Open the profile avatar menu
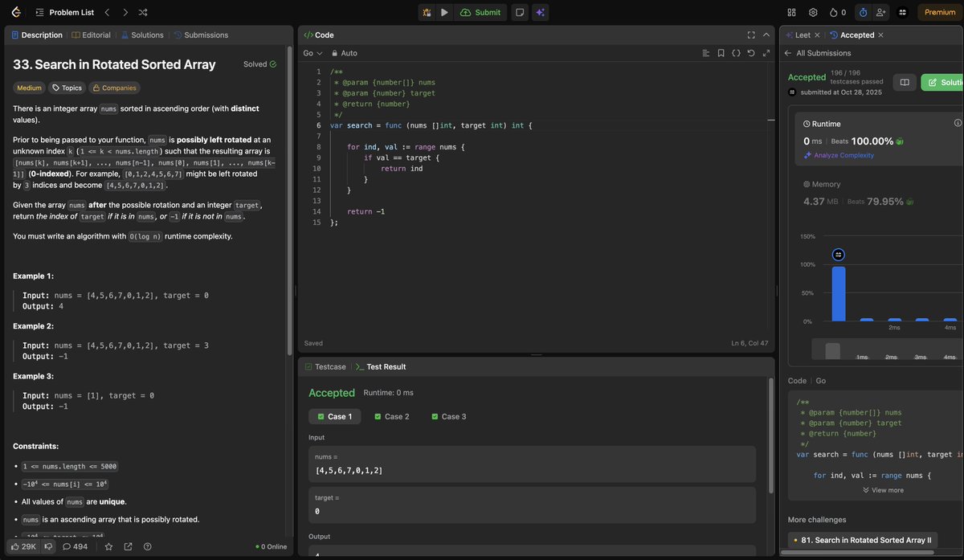This screenshot has height=560, width=964. click(x=902, y=12)
